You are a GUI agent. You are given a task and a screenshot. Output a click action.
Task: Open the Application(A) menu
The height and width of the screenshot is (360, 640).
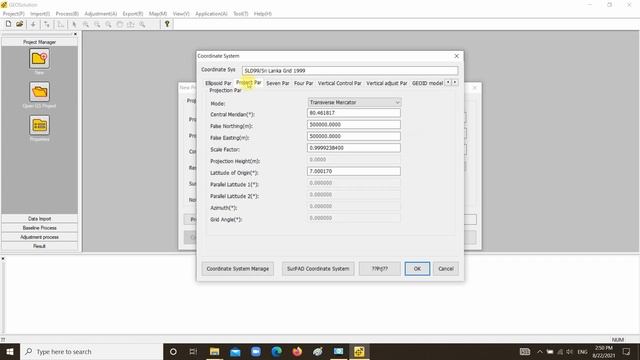[x=211, y=14]
